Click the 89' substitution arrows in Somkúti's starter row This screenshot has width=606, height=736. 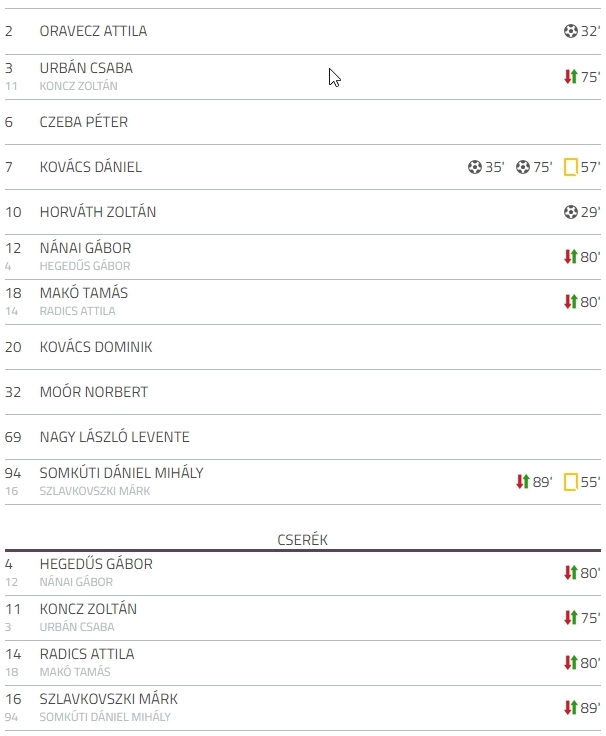[522, 482]
